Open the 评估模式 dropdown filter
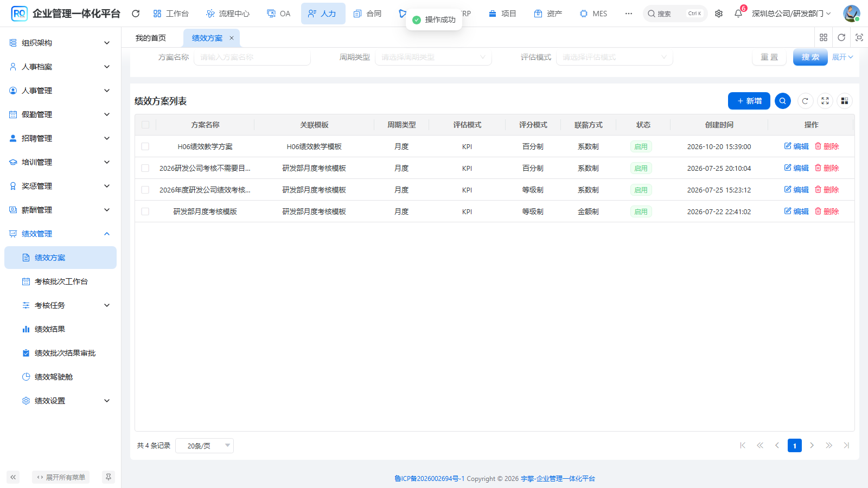Image resolution: width=868 pixels, height=488 pixels. pos(614,57)
